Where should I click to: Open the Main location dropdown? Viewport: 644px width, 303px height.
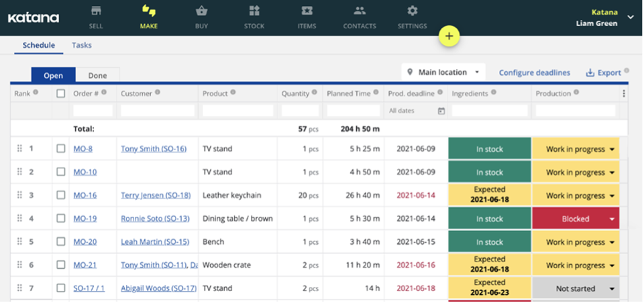tap(443, 72)
